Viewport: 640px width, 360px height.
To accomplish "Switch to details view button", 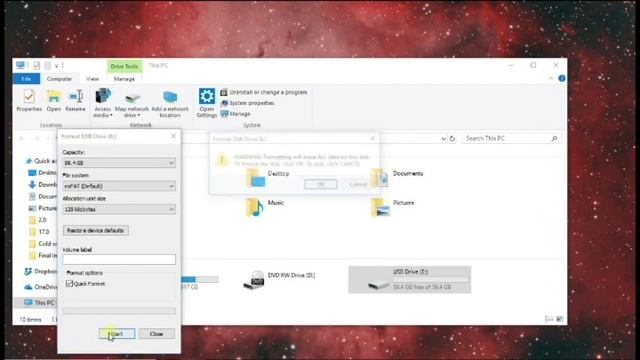I will point(549,319).
